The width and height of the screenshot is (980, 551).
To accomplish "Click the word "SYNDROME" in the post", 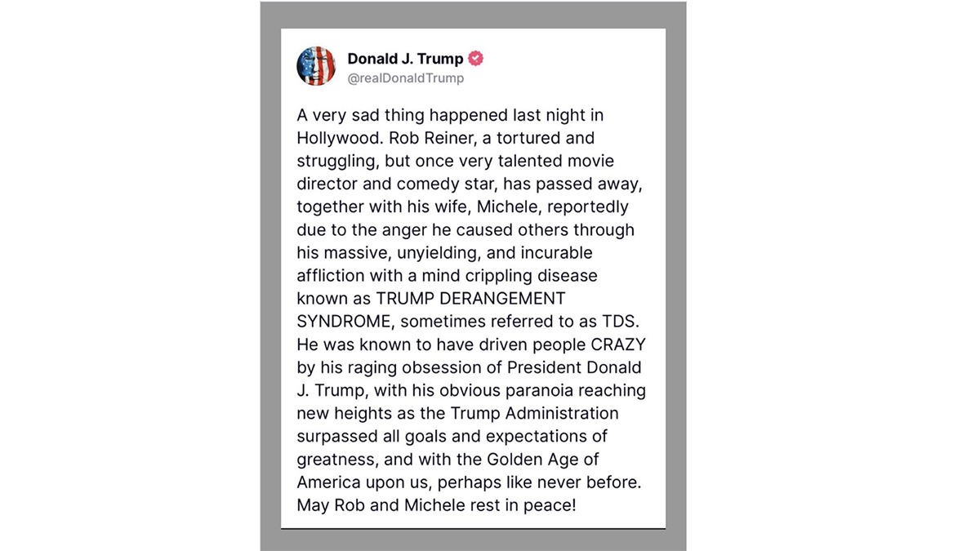I will (x=335, y=322).
